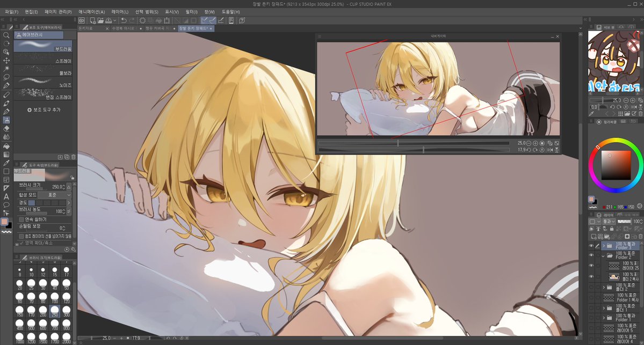Select the 부드러움 airbrush sub tool
Screen dimensions: 644x345
point(43,46)
